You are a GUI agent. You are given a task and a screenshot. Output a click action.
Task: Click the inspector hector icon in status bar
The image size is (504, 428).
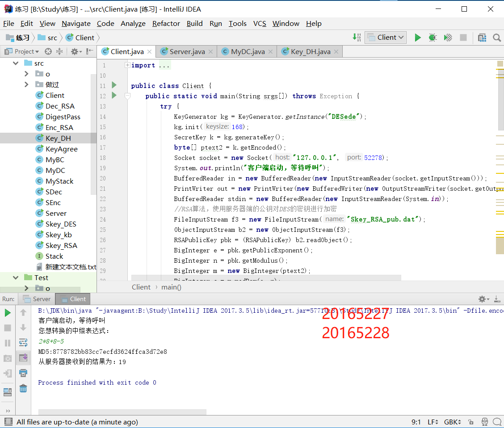click(x=484, y=422)
